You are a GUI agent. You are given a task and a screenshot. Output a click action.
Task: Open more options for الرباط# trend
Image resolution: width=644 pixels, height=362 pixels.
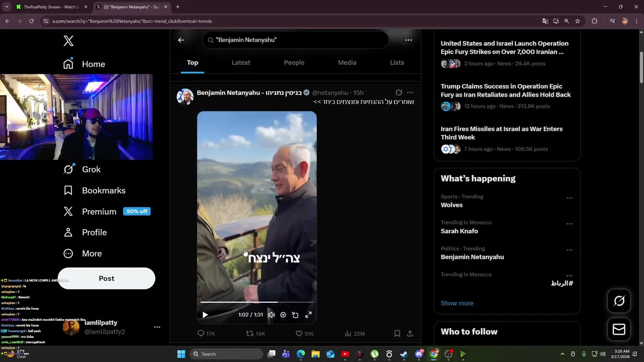tap(569, 276)
